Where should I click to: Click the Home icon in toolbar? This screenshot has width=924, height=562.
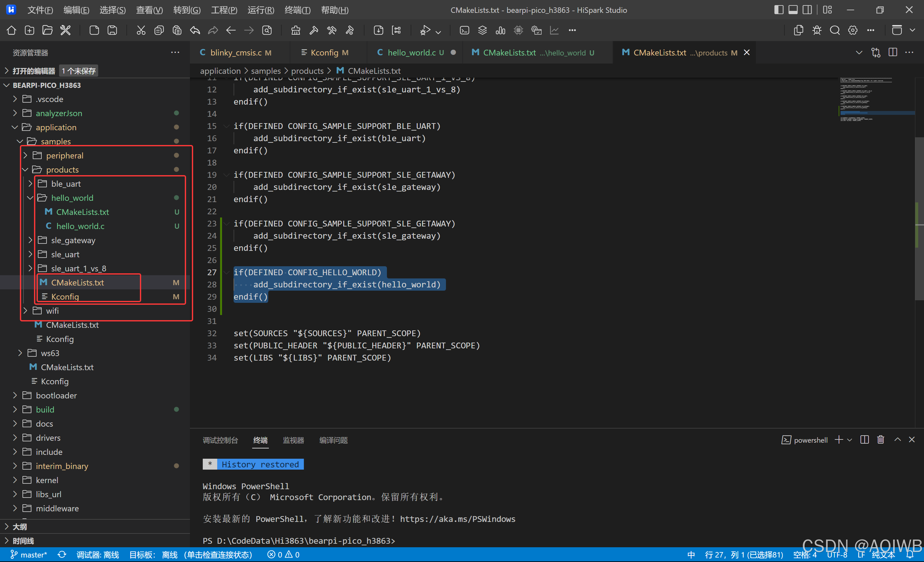pyautogui.click(x=11, y=30)
